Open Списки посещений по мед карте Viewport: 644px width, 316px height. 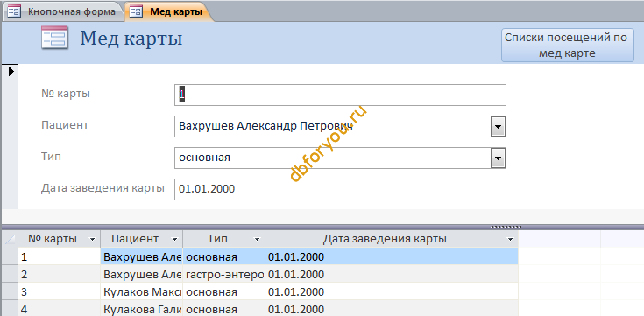point(567,46)
